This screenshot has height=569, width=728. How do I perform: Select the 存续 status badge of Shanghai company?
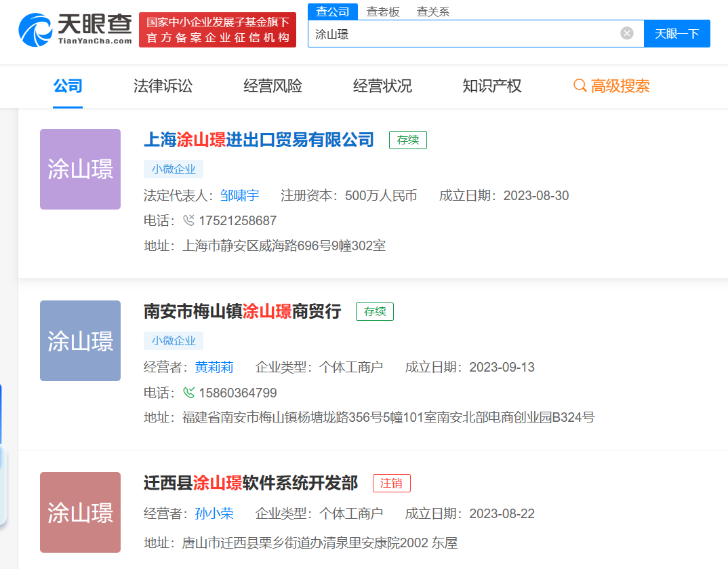click(x=407, y=140)
